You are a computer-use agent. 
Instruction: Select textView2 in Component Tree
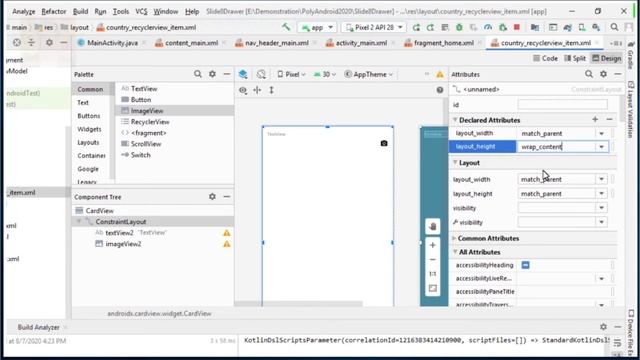click(119, 233)
